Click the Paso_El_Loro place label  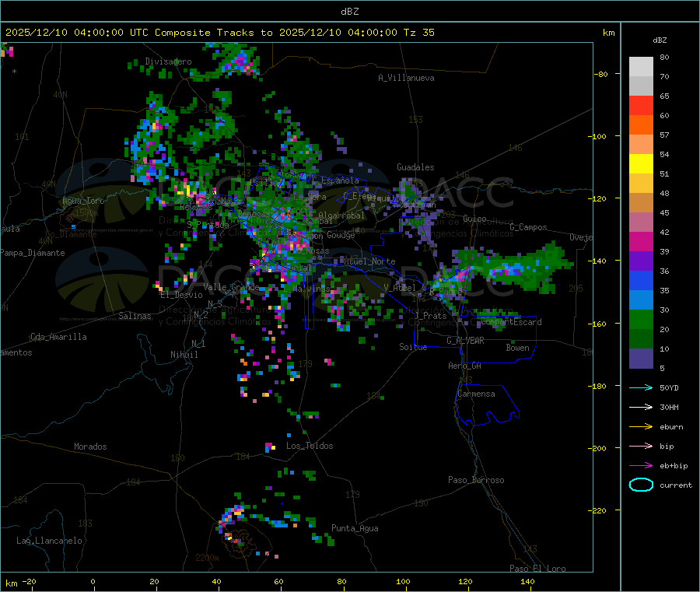pyautogui.click(x=537, y=569)
